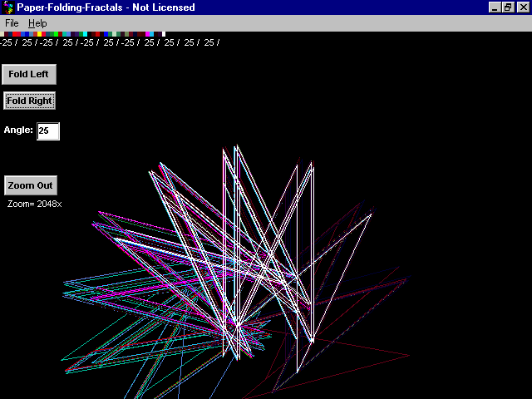The height and width of the screenshot is (399, 532).
Task: Click the Zoom Out button
Action: 30,185
